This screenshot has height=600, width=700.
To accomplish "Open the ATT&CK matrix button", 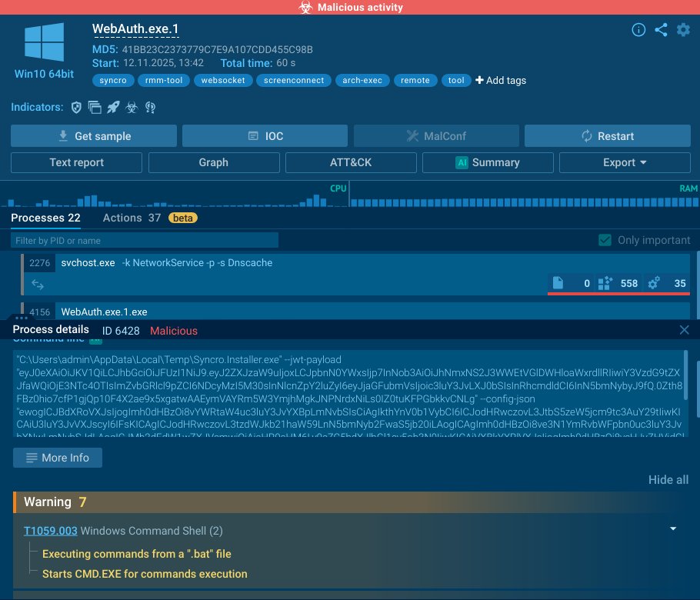I will (x=351, y=162).
